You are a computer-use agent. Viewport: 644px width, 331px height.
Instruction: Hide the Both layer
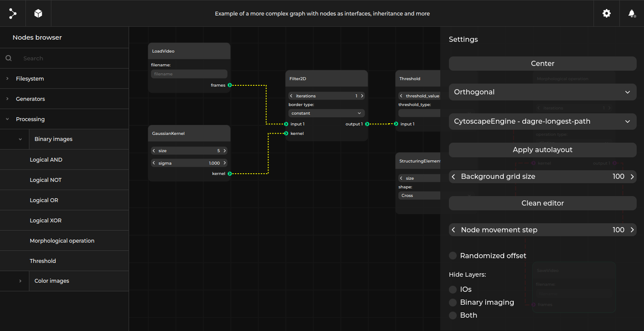tap(453, 315)
